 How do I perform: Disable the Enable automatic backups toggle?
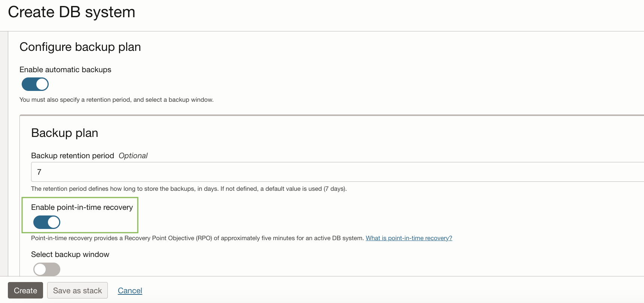click(x=35, y=84)
